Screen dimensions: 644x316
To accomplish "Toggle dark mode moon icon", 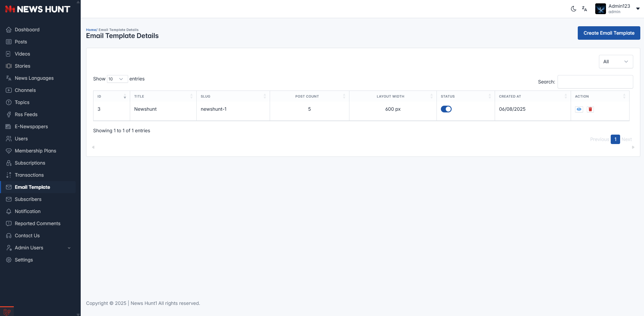I will pyautogui.click(x=574, y=9).
